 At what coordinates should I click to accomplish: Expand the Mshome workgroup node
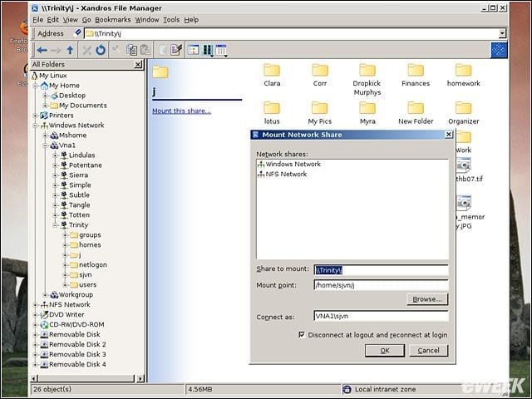pyautogui.click(x=45, y=135)
